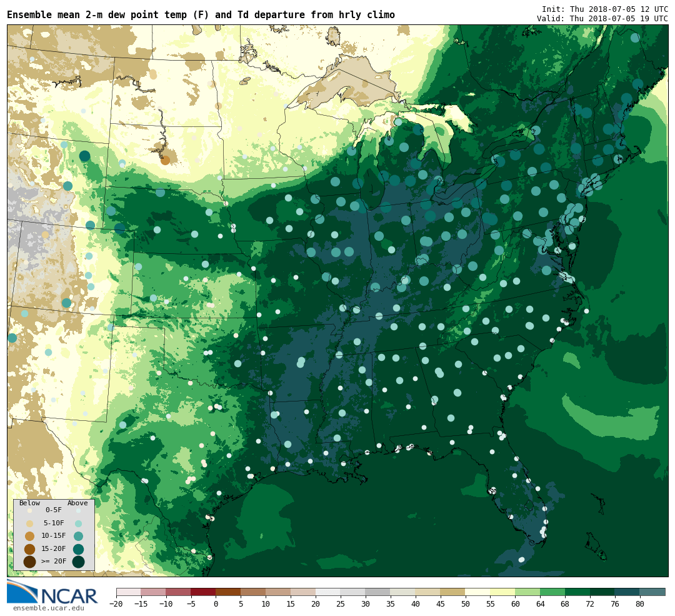Click the 'Init: Thu 2018-07-05 12 UTC' label
The height and width of the screenshot is (616, 675).
[604, 9]
